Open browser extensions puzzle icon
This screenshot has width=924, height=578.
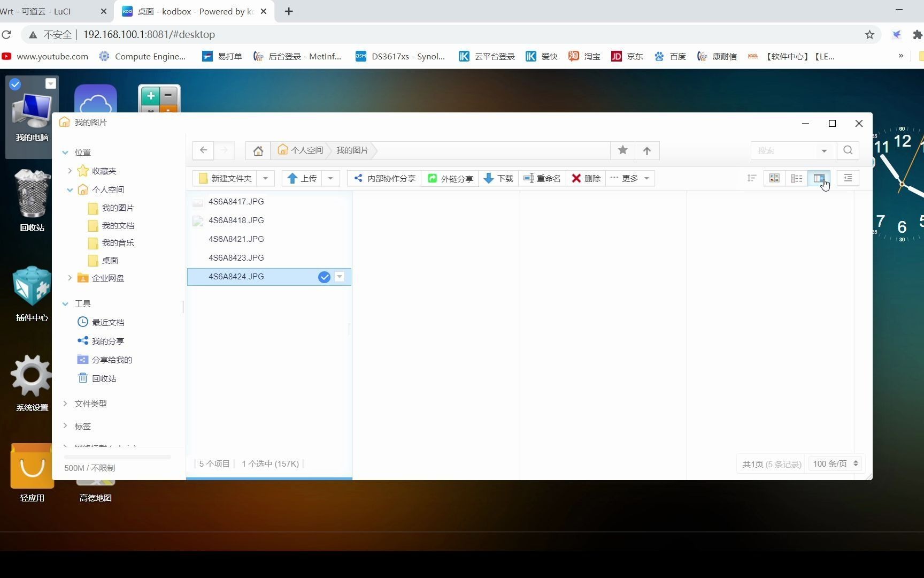point(918,35)
